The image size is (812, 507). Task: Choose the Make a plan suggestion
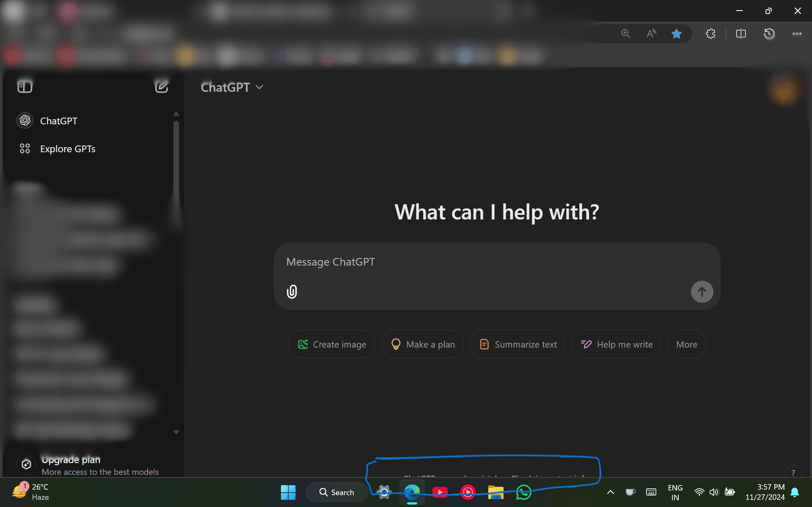pos(422,344)
